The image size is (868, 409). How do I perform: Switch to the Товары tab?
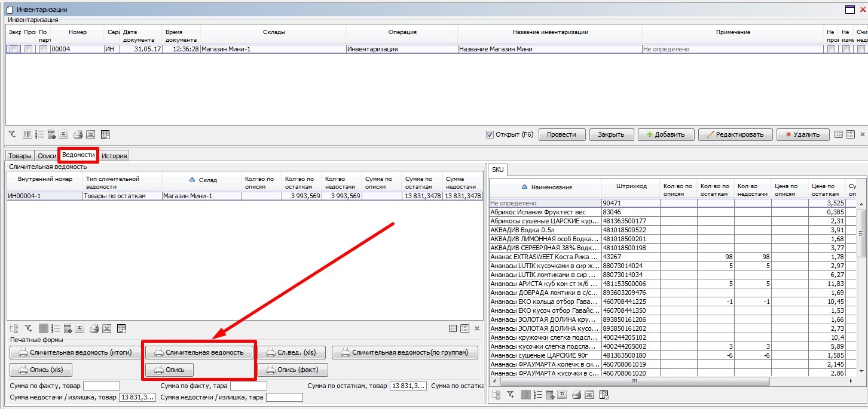(19, 156)
